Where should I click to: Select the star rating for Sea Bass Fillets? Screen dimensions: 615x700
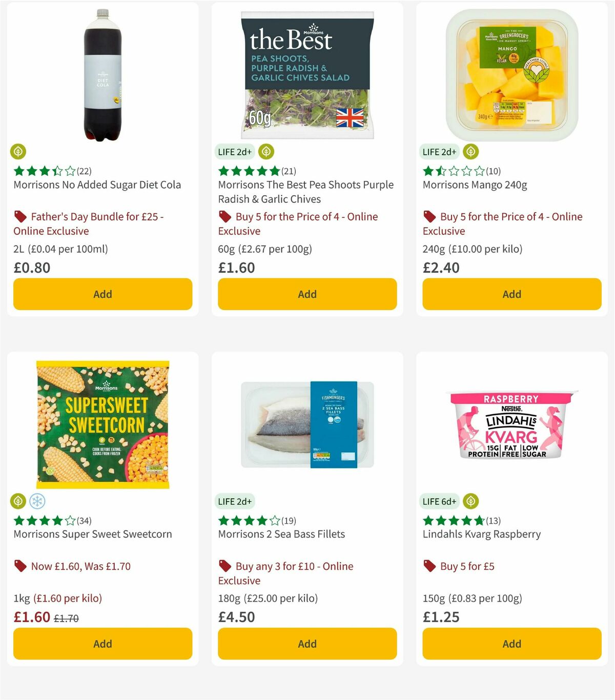coord(247,521)
